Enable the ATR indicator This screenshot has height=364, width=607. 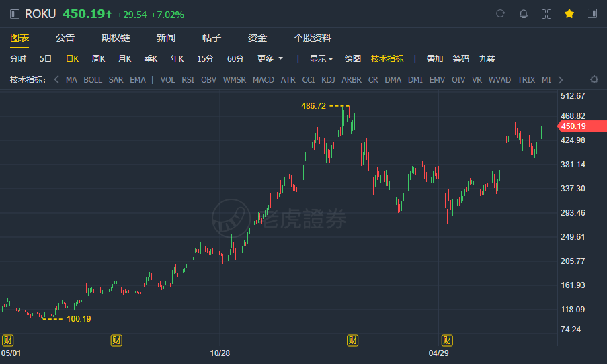point(288,80)
